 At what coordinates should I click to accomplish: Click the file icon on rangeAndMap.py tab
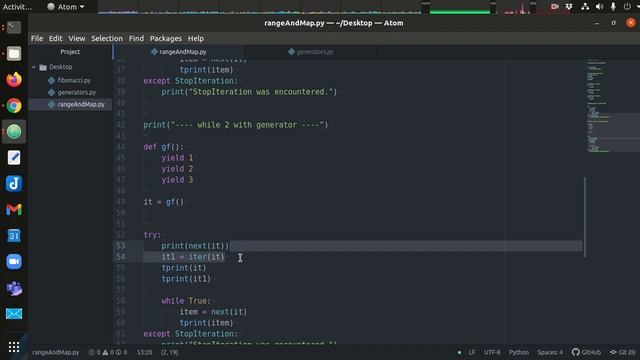pos(154,52)
